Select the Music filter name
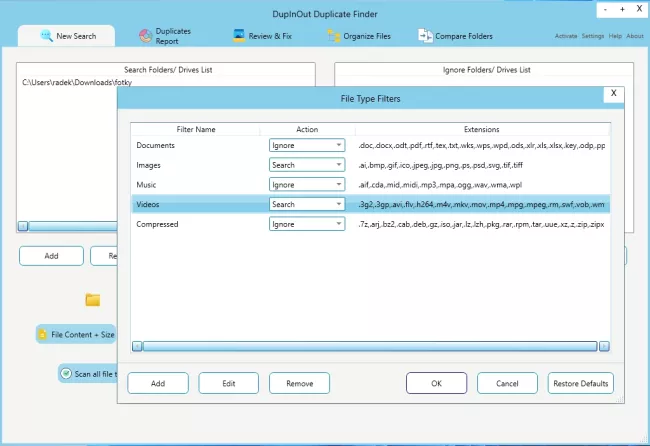The height and width of the screenshot is (446, 650). 146,184
